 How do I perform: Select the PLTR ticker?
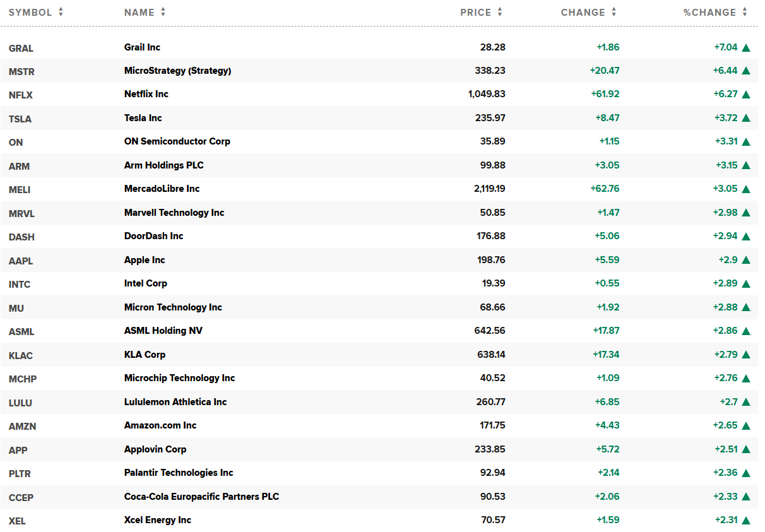(x=20, y=474)
